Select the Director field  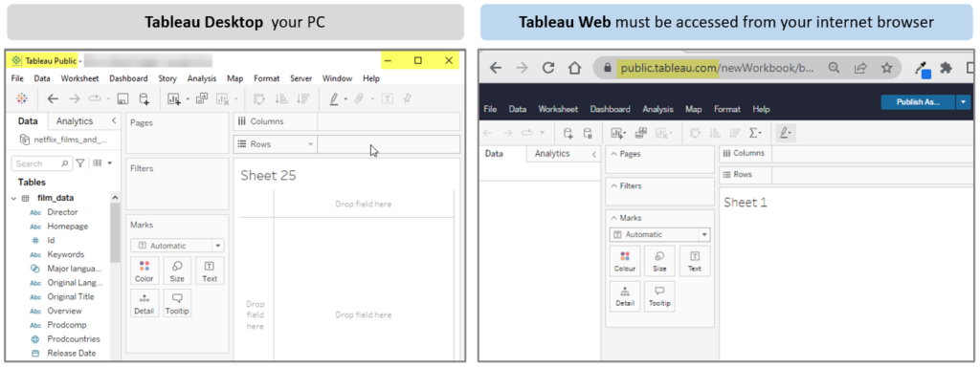point(62,212)
